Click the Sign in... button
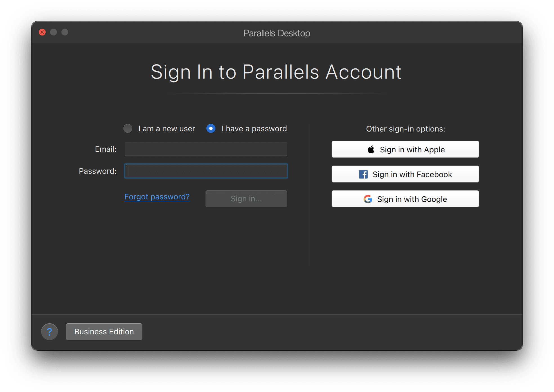 pyautogui.click(x=246, y=199)
